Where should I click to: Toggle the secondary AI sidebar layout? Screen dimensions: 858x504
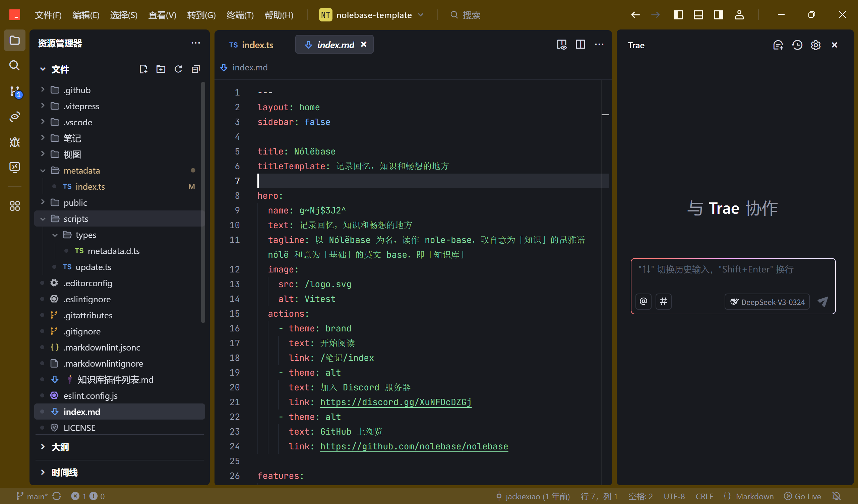click(718, 15)
